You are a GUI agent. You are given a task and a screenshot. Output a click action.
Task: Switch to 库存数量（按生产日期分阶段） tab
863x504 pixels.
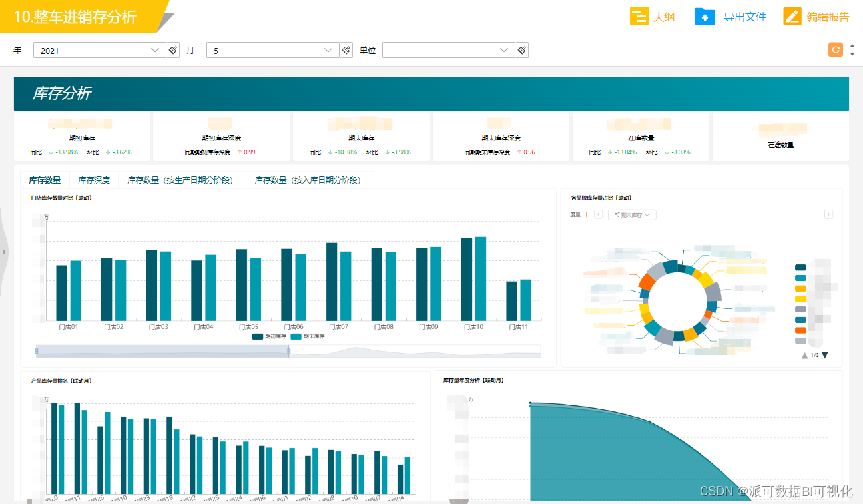pos(182,180)
